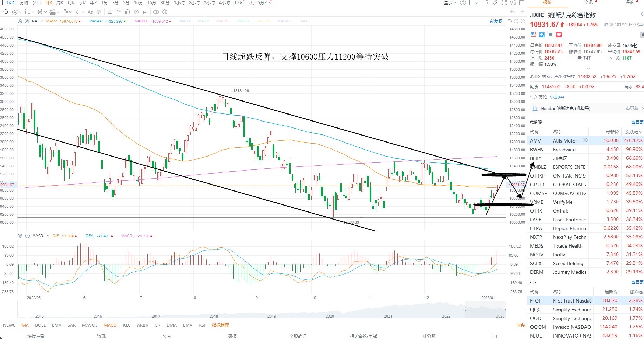Select the text annotation Aa tool
This screenshot has height=340, width=644.
[90, 12]
